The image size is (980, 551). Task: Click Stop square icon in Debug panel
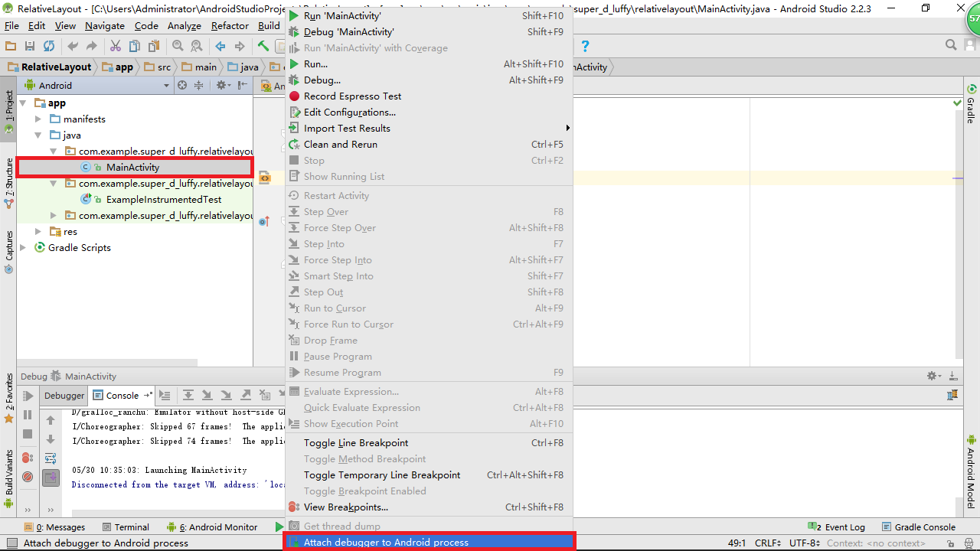pyautogui.click(x=28, y=434)
